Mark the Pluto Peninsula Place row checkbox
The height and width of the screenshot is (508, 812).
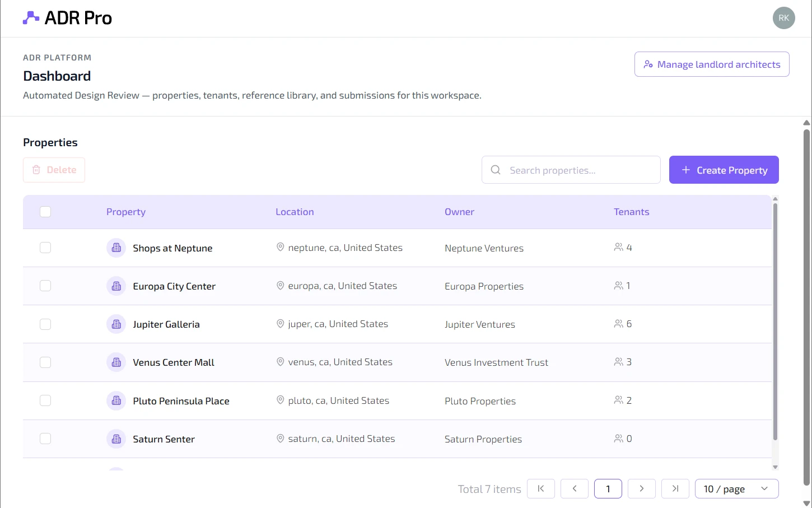point(45,400)
